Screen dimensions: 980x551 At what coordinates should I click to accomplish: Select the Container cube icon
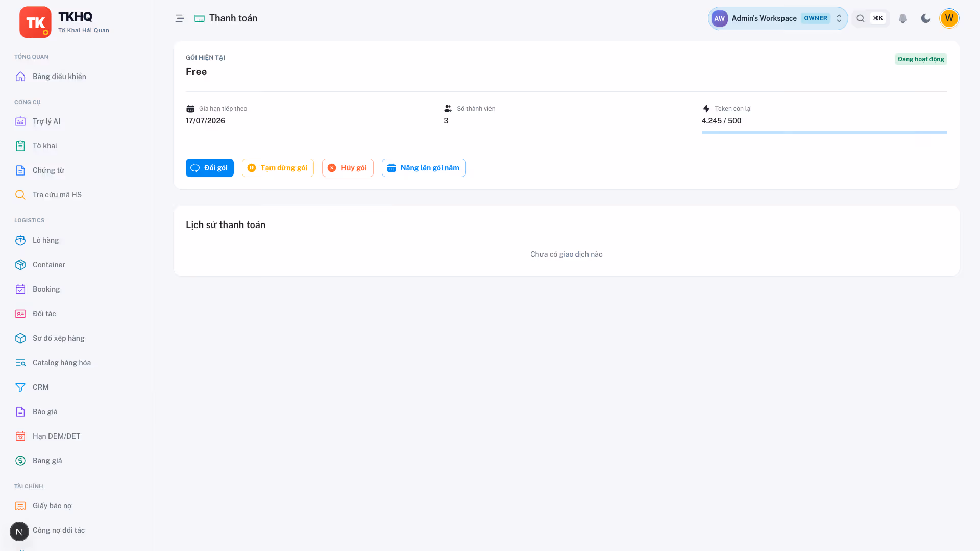pos(20,265)
